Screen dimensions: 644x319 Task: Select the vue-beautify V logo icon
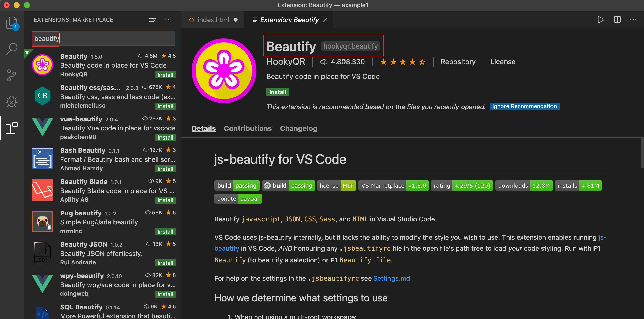(x=42, y=127)
